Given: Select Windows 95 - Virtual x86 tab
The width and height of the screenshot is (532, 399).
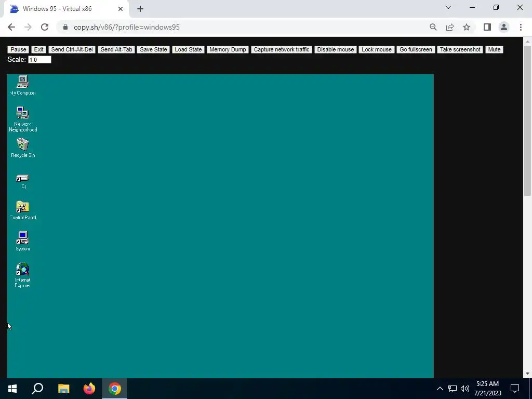Looking at the screenshot, I should 66,9.
